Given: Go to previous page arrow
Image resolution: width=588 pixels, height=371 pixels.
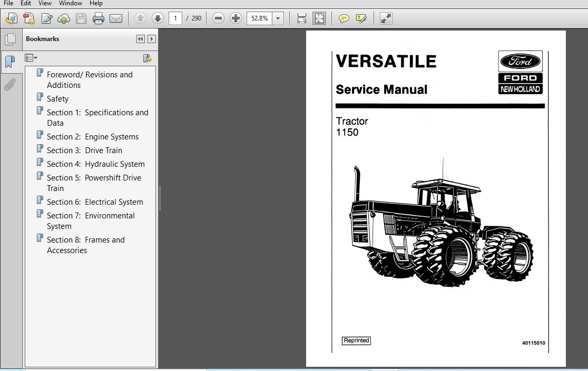Looking at the screenshot, I should pyautogui.click(x=140, y=18).
